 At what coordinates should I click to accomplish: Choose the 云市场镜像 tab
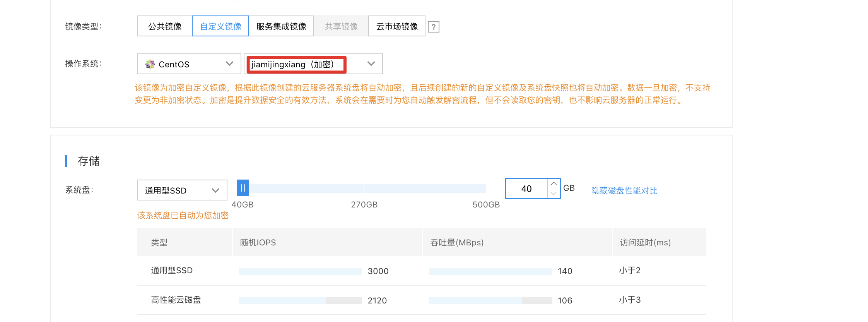coord(397,26)
